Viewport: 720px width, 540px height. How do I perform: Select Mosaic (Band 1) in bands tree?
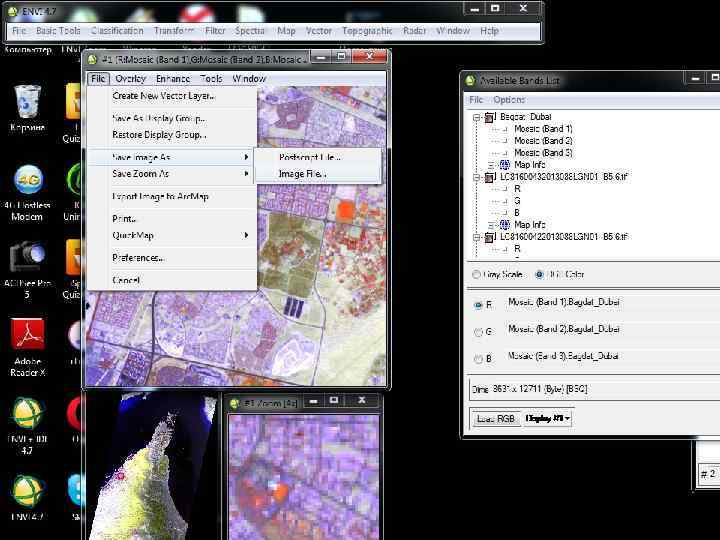543,129
